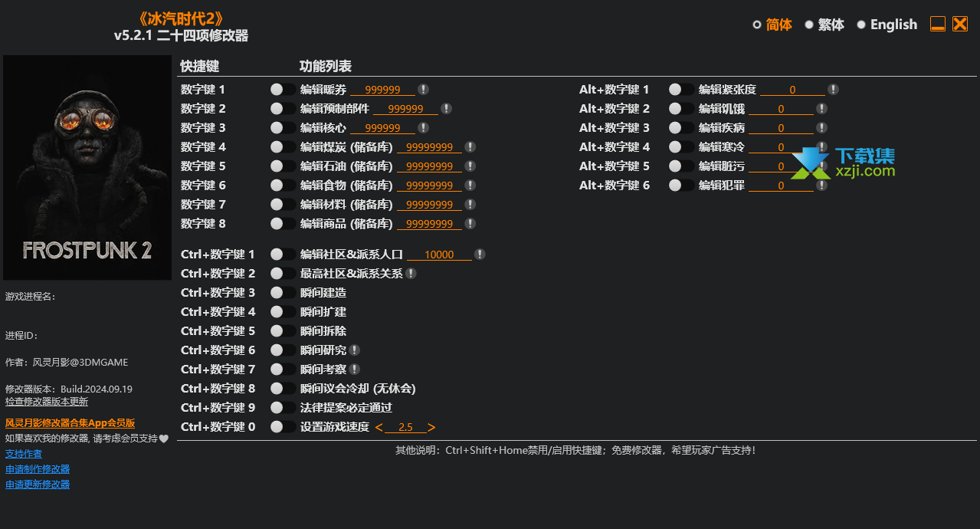Click info icon next to 最高社区&派系关系
Screen dimensions: 980x529
411,274
